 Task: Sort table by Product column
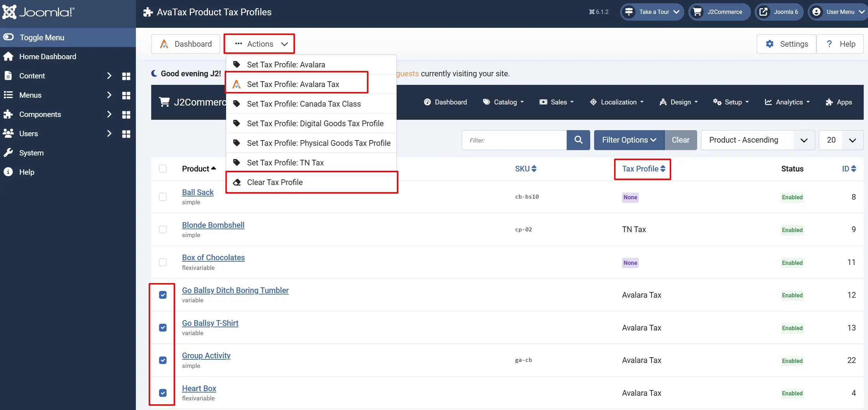tap(199, 169)
